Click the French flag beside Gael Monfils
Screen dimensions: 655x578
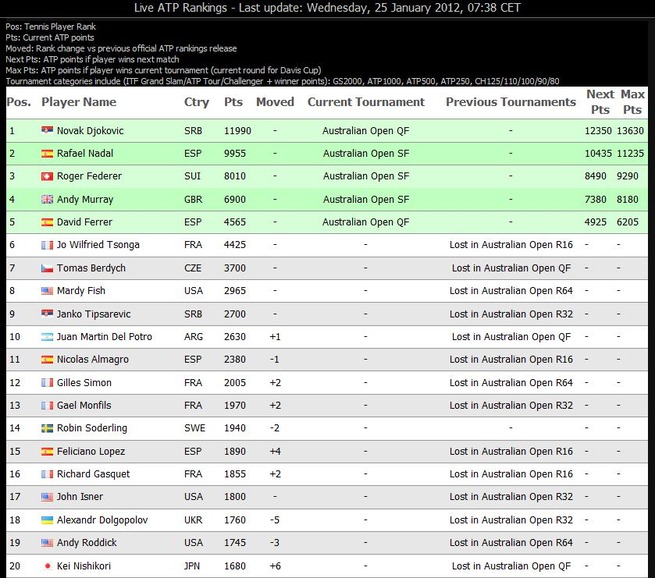47,405
